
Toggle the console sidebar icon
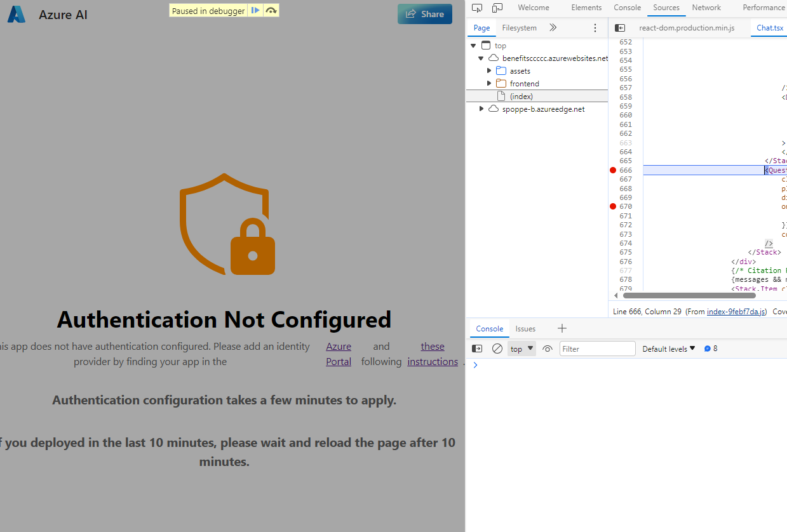click(x=478, y=349)
